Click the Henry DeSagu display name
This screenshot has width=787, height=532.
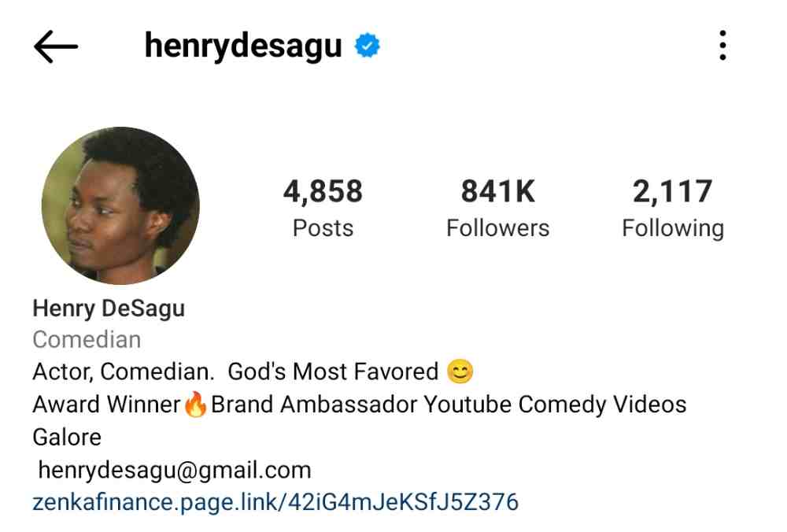click(109, 308)
